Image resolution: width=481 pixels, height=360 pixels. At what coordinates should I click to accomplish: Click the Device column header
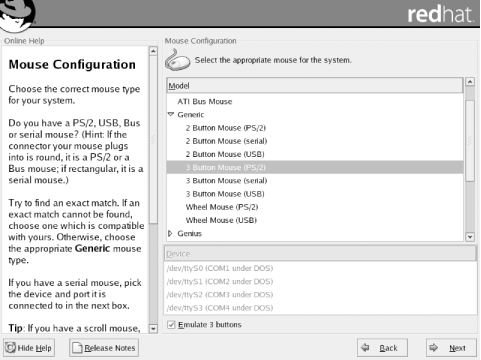[x=320, y=254]
